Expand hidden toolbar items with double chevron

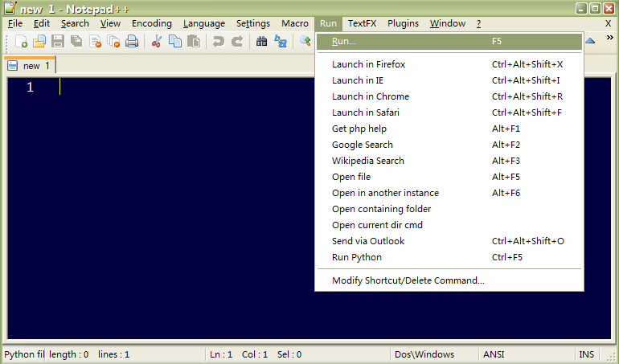pyautogui.click(x=610, y=38)
